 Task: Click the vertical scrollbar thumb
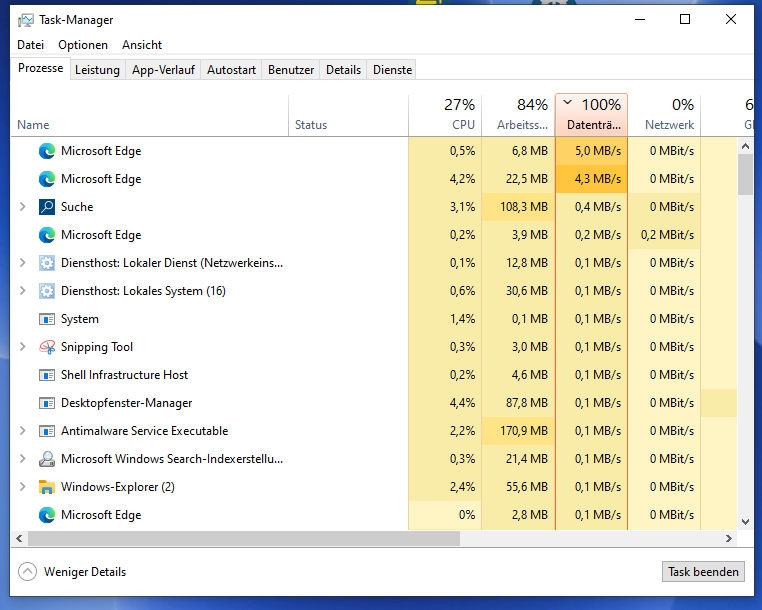click(745, 174)
